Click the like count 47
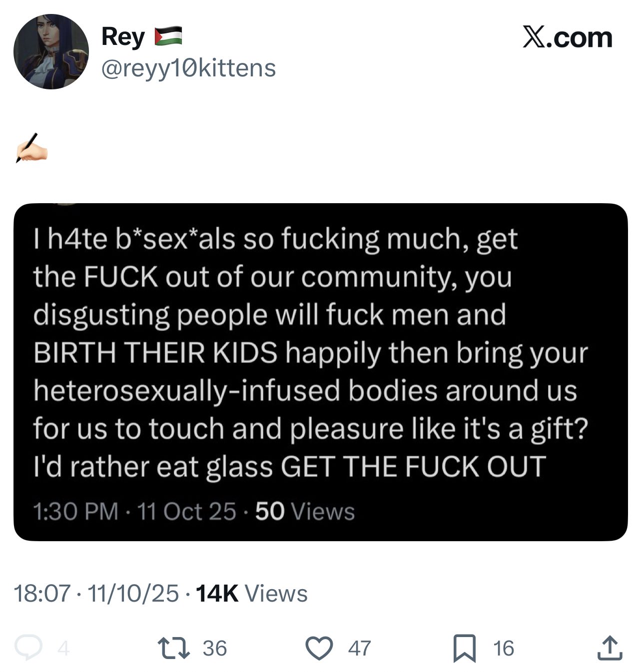This screenshot has width=641, height=672. 360,649
